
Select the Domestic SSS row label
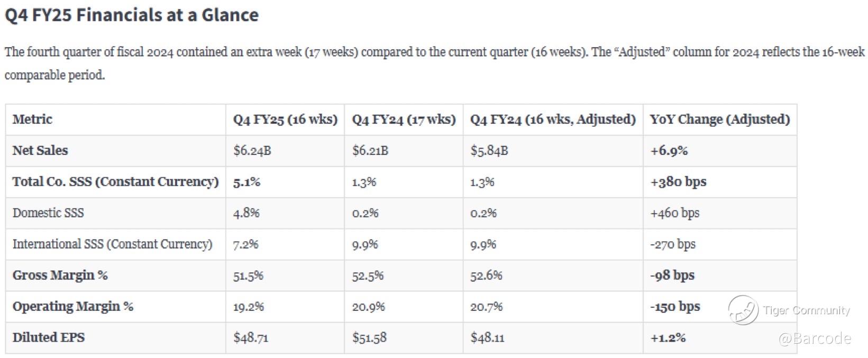pos(48,213)
